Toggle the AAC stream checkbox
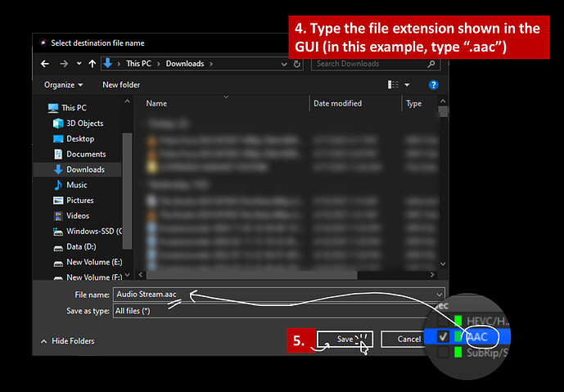564x392 pixels. coord(443,336)
